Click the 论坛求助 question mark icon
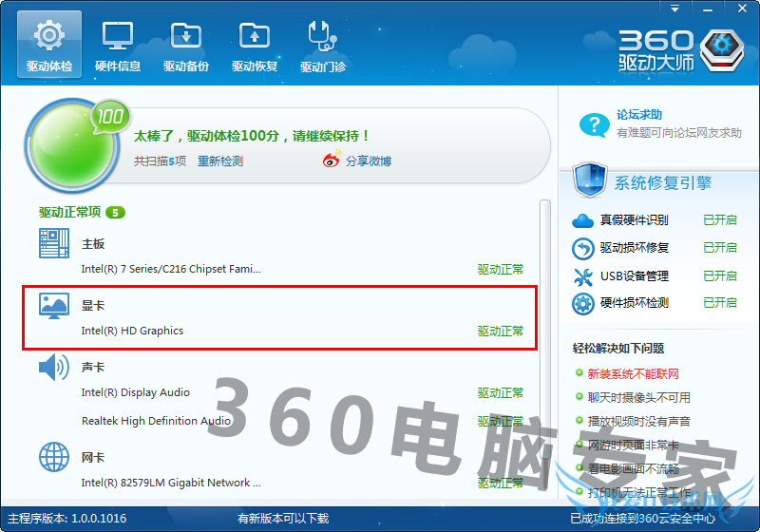This screenshot has width=760, height=532. pyautogui.click(x=595, y=125)
